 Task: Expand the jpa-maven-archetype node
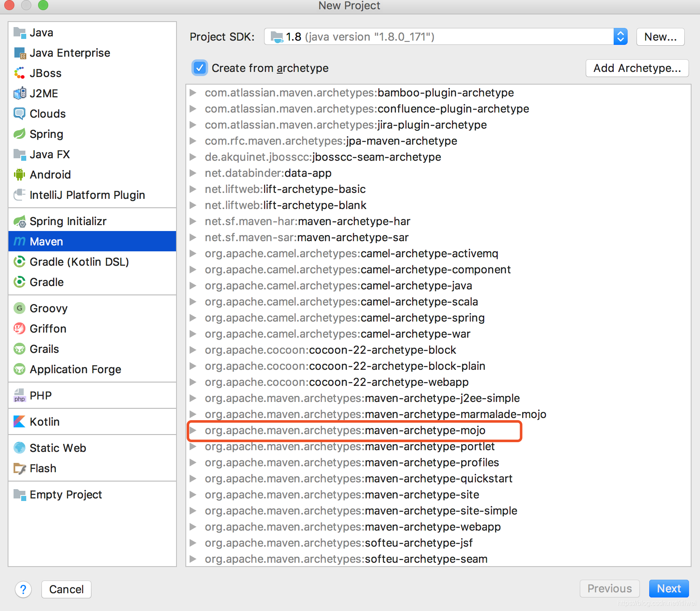(193, 141)
